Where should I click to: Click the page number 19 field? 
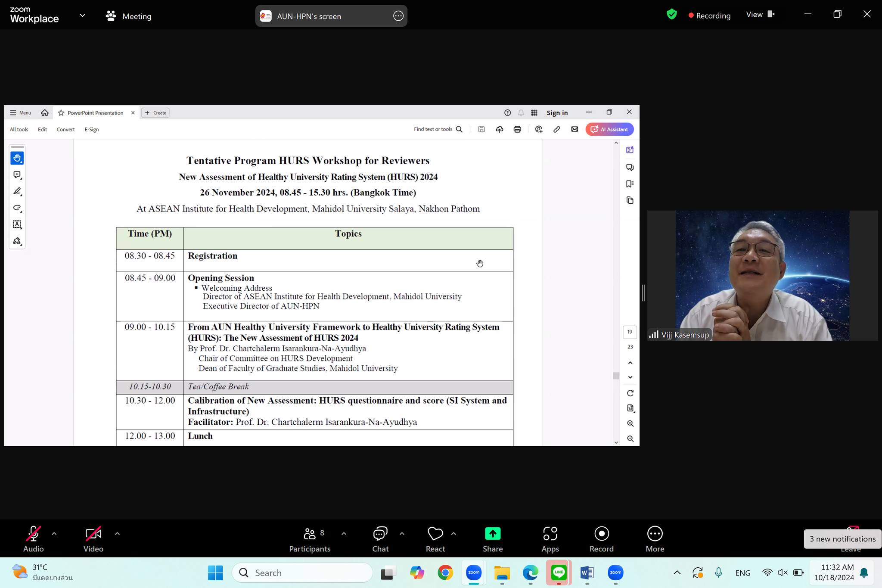click(630, 332)
